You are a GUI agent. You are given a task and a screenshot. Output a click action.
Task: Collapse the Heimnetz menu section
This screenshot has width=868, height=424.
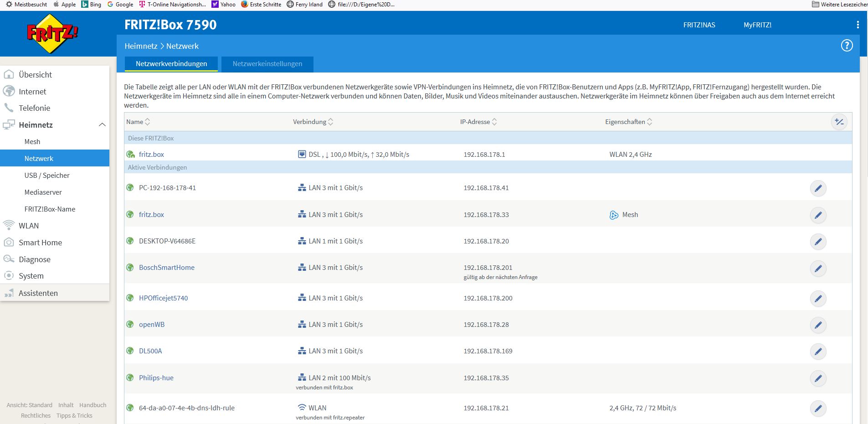[102, 125]
